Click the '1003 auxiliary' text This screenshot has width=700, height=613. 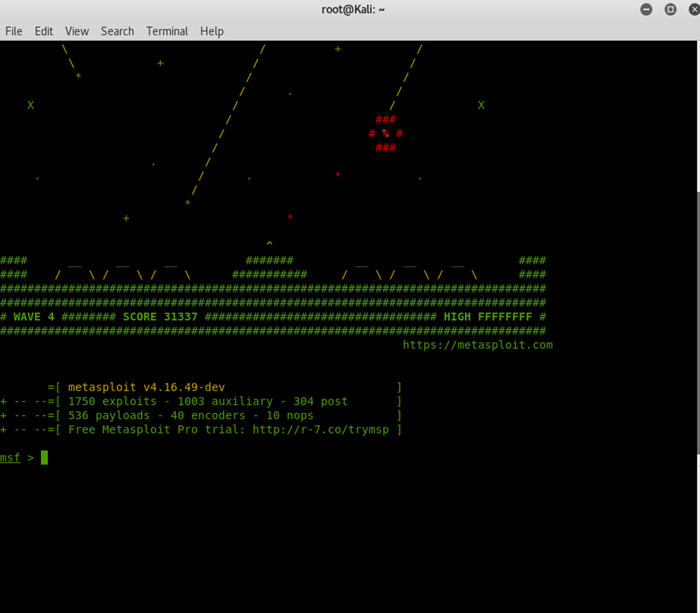pos(225,401)
